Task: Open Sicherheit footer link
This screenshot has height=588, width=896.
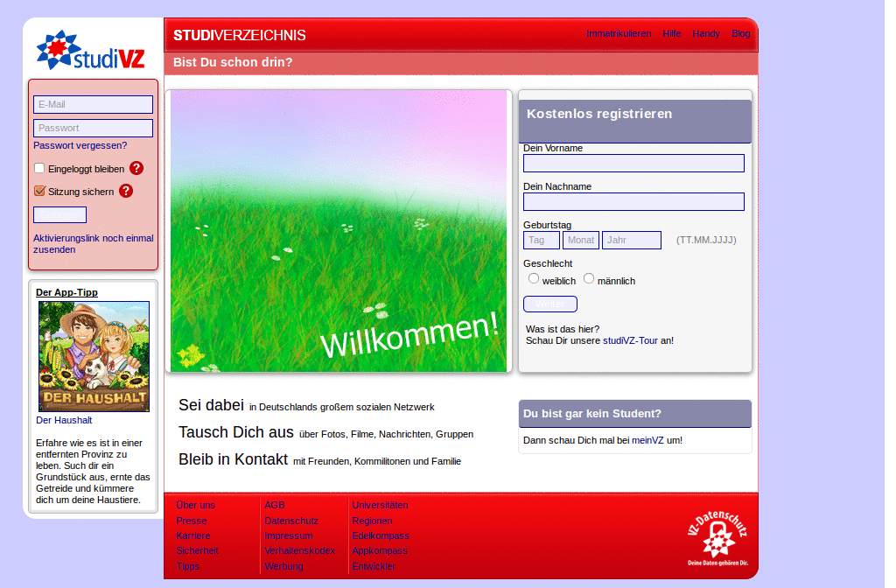Action: 197,551
